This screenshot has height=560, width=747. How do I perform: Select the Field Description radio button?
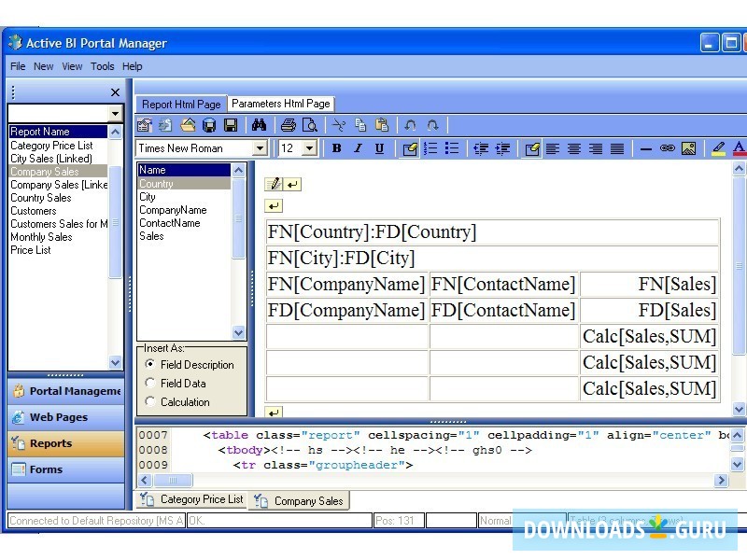click(x=149, y=365)
